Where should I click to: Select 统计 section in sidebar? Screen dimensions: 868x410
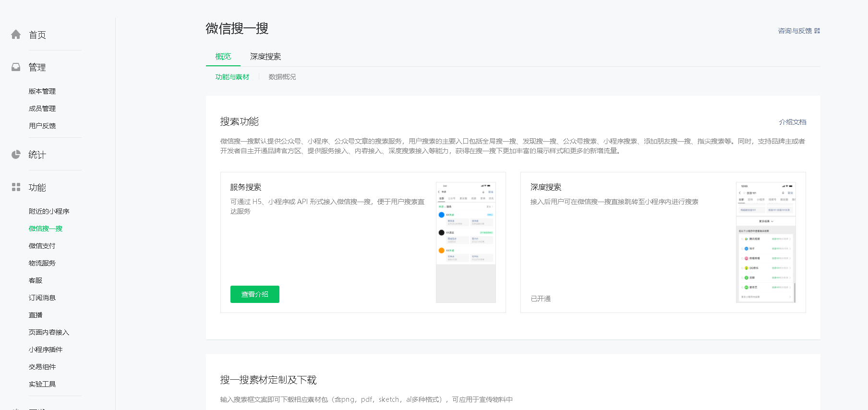pos(37,155)
